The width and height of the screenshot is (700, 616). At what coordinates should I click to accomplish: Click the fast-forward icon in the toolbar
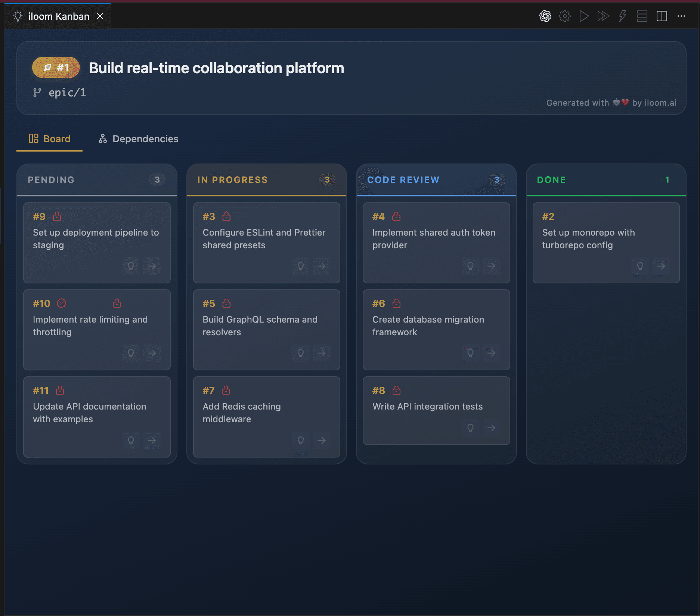tap(603, 16)
